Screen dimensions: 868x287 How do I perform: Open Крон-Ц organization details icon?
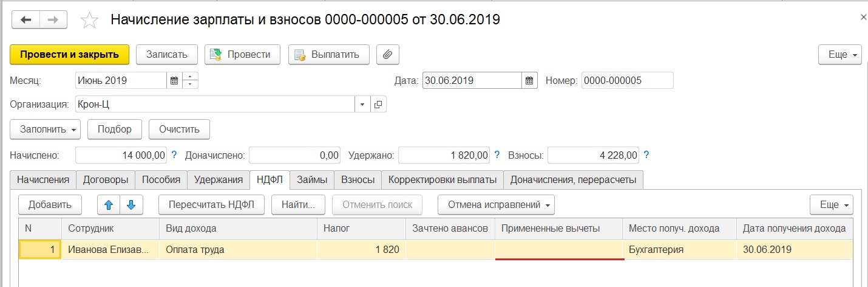(378, 105)
